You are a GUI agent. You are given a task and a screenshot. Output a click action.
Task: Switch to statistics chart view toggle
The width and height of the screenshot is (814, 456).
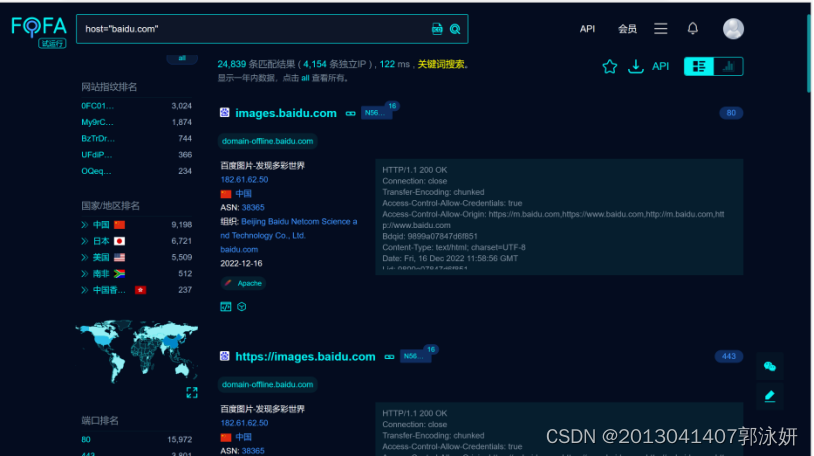(x=728, y=66)
